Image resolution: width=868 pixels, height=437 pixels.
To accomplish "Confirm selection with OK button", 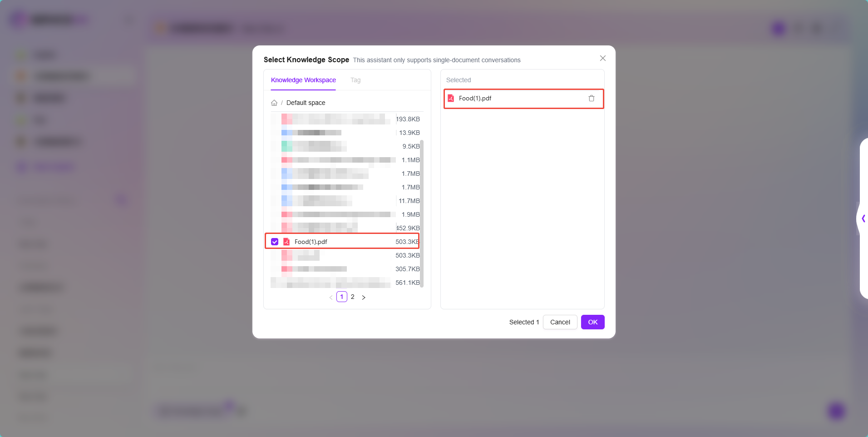I will pos(592,322).
